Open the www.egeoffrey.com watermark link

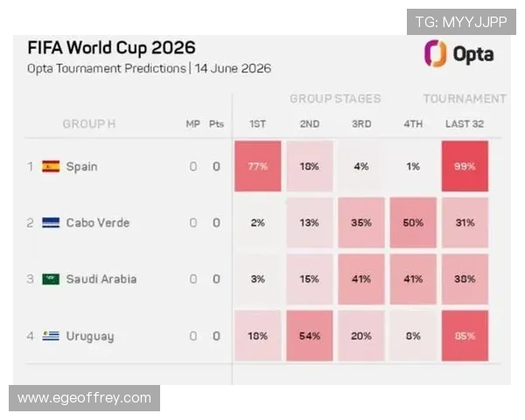click(x=84, y=398)
